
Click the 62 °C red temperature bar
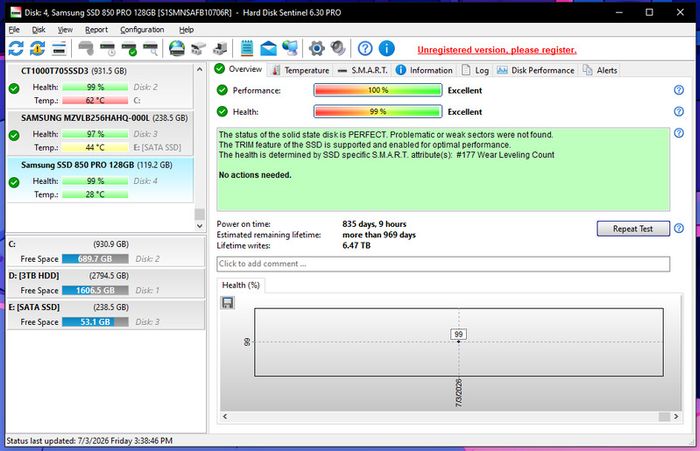pyautogui.click(x=95, y=100)
